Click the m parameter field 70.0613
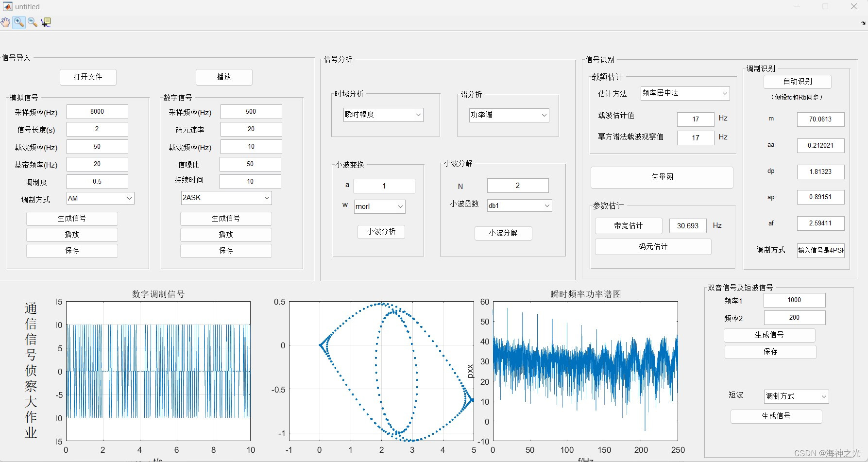This screenshot has height=462, width=868. click(x=820, y=120)
